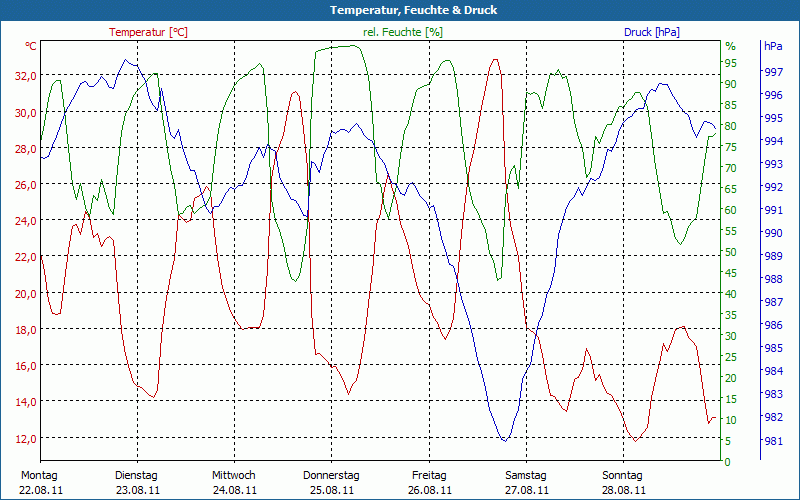Click the '991' pressure axis value
The width and height of the screenshot is (800, 500).
774,210
